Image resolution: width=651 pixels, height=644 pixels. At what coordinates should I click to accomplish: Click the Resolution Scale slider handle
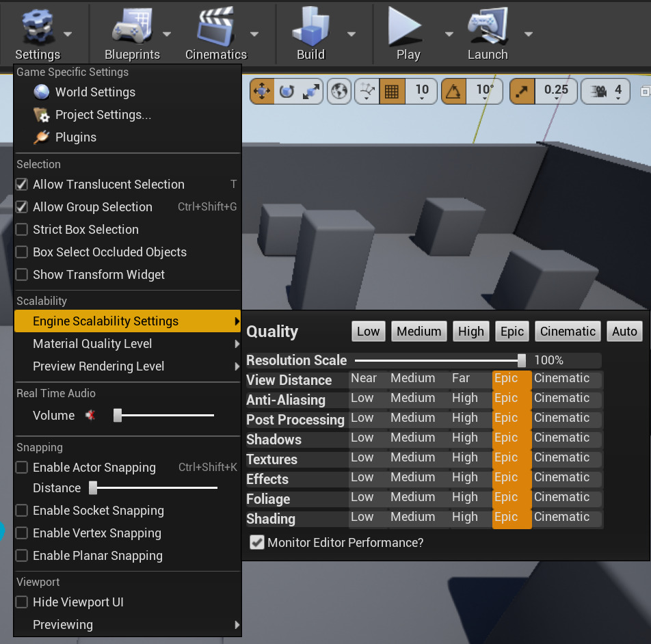point(522,360)
